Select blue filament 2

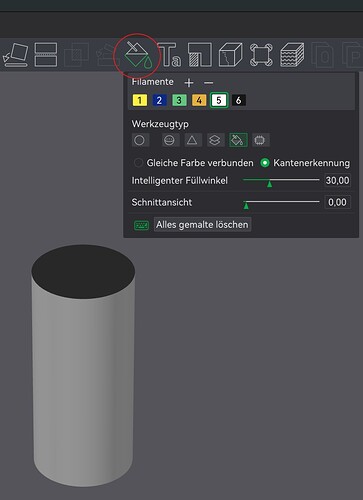click(159, 100)
